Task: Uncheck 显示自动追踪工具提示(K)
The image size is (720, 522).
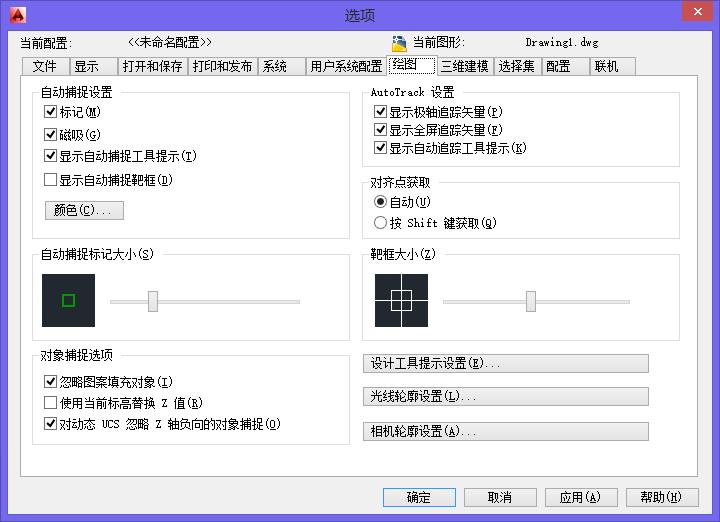Action: [x=380, y=148]
